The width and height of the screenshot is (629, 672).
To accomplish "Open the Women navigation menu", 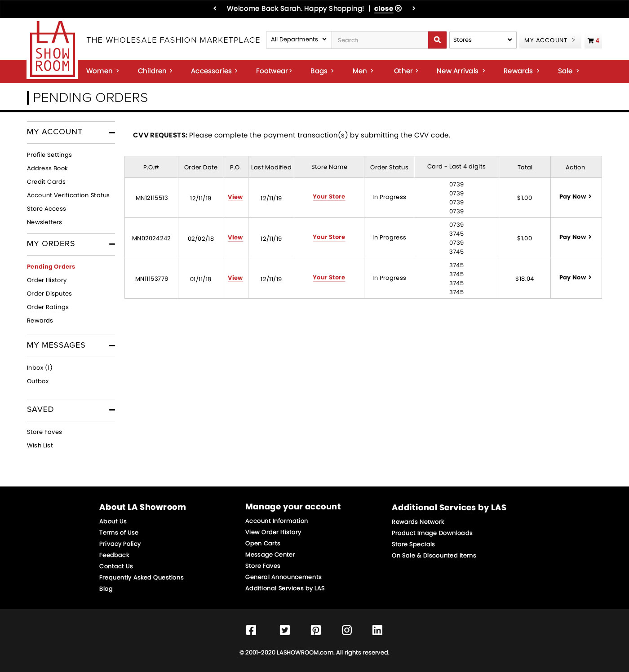I will (x=102, y=71).
